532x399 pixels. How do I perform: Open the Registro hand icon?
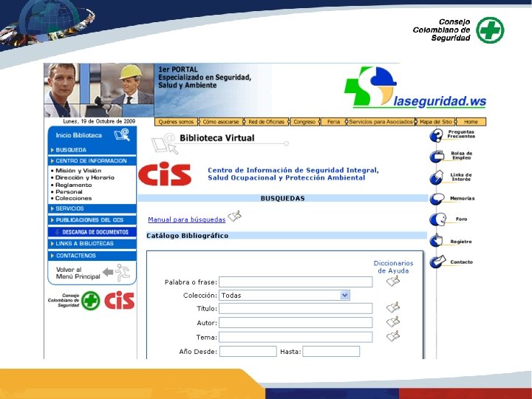[x=437, y=240]
